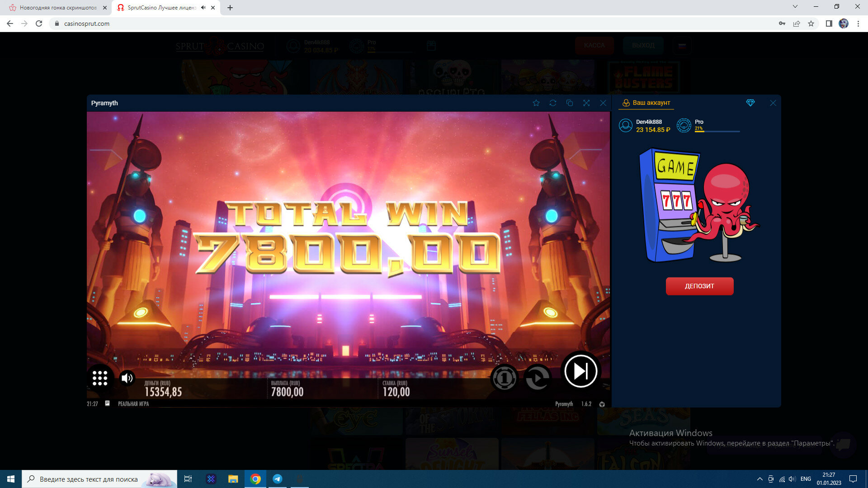The width and height of the screenshot is (868, 488).
Task: Mute the SprutCasino browser tab audio
Action: pyautogui.click(x=203, y=8)
